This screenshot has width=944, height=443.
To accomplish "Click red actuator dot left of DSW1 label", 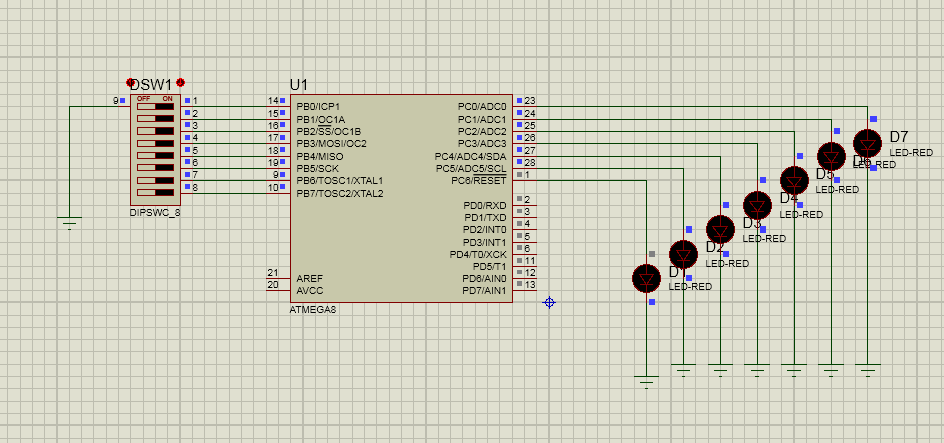I will point(129,82).
